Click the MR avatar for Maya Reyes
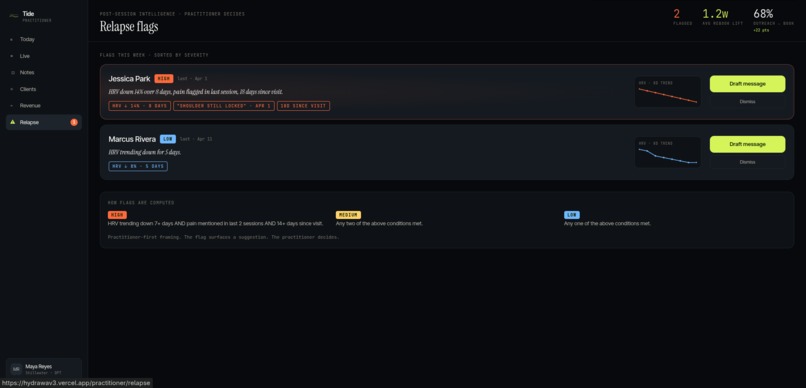806x388 pixels. (x=16, y=369)
